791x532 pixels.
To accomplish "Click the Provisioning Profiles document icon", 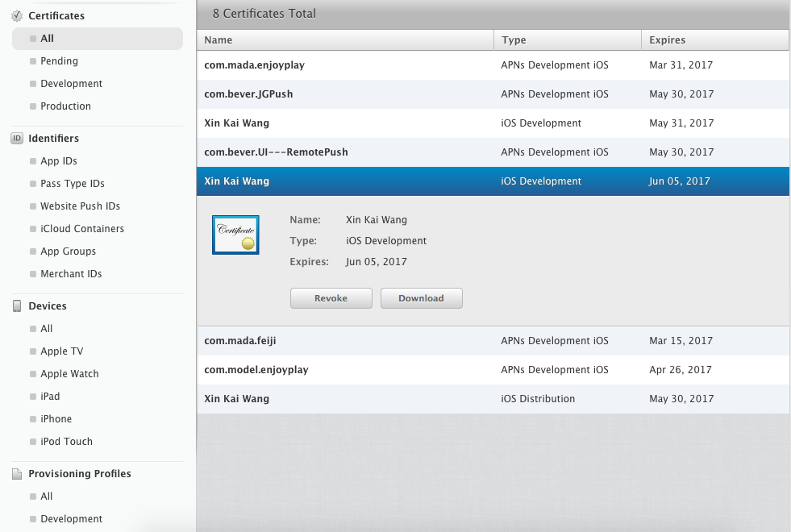I will pyautogui.click(x=17, y=474).
